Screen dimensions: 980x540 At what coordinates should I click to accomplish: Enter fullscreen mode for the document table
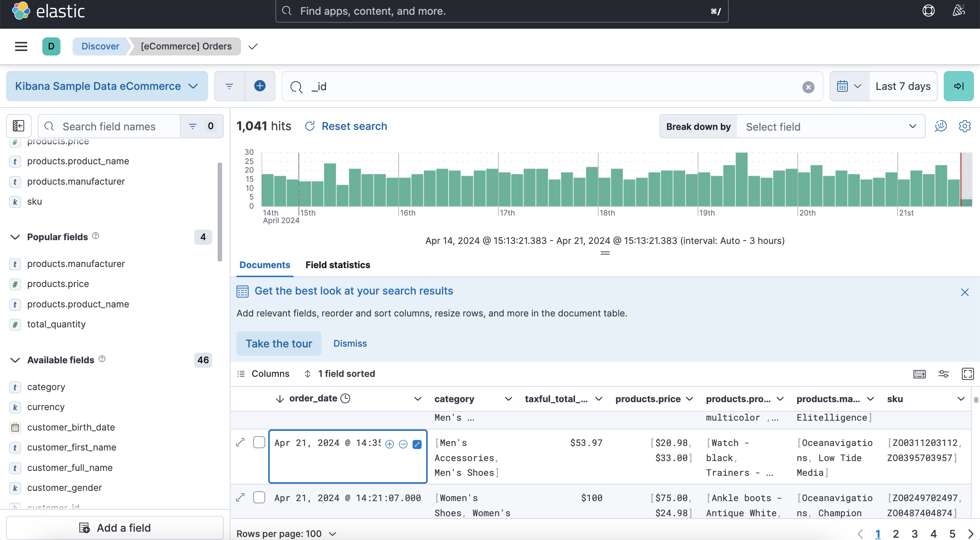click(x=968, y=374)
